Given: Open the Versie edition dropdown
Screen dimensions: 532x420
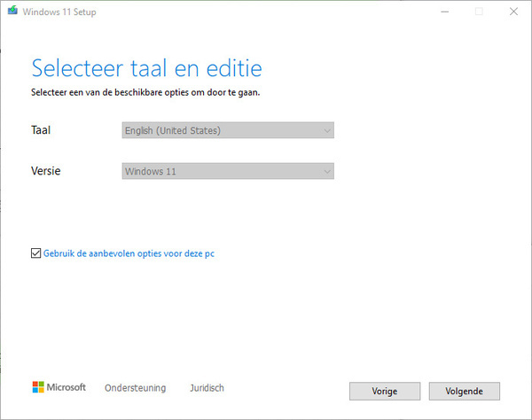Looking at the screenshot, I should point(228,171).
